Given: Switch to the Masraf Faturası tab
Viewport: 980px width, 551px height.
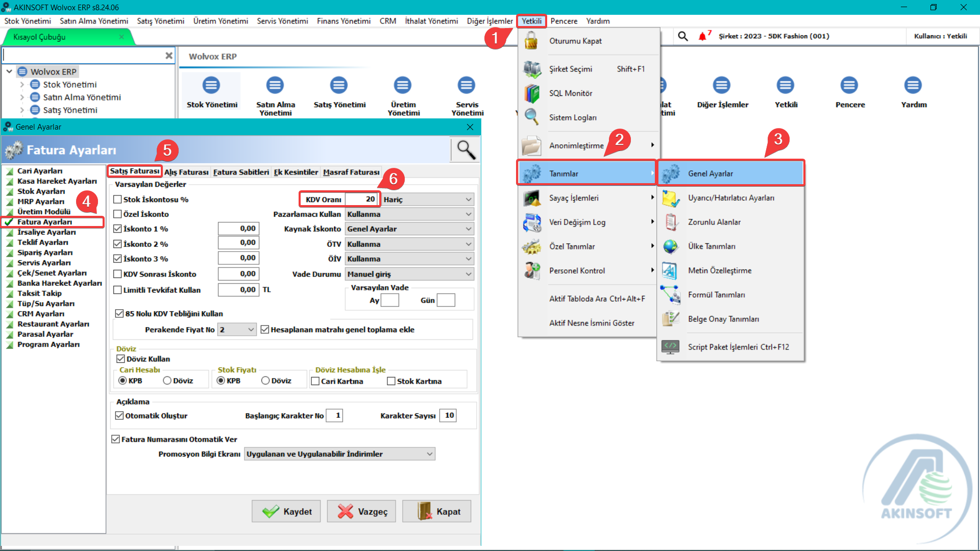Looking at the screenshot, I should click(x=352, y=172).
